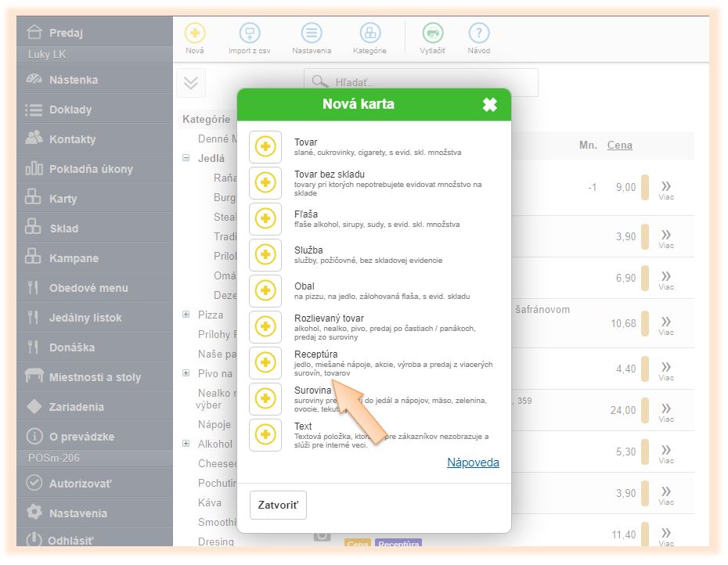Image resolution: width=728 pixels, height=565 pixels.
Task: Click the Nová toolbar icon
Action: coord(195,34)
